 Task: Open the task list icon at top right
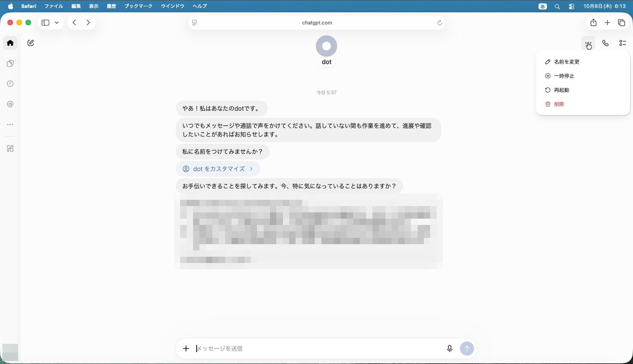coord(622,43)
